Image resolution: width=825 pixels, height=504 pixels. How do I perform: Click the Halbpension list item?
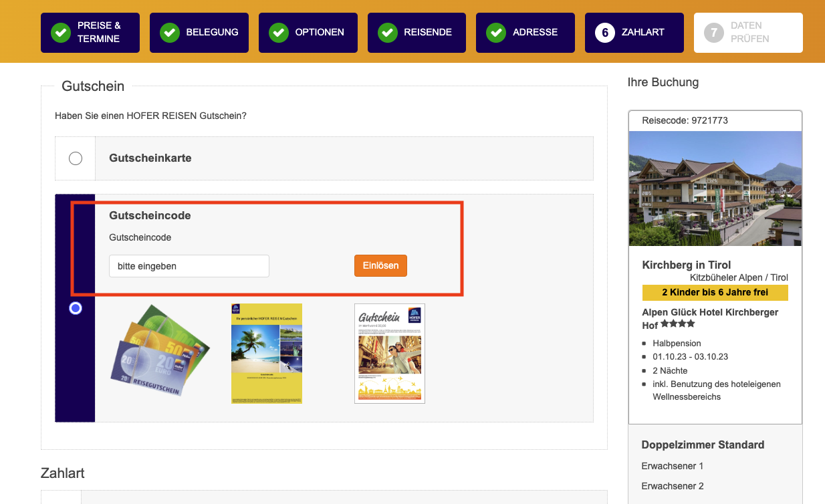point(677,344)
